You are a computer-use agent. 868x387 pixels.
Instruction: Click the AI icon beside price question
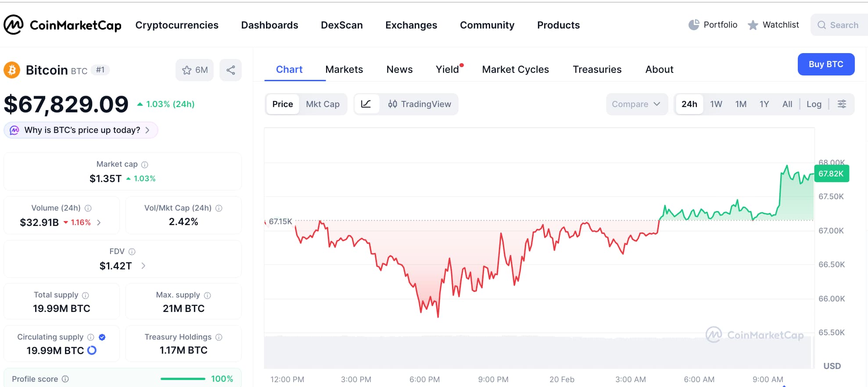(x=14, y=130)
